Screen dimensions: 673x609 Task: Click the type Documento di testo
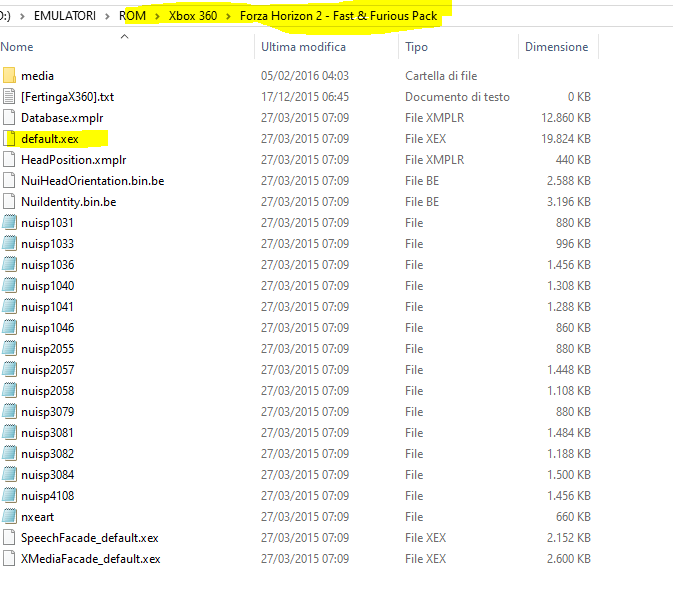click(x=457, y=97)
